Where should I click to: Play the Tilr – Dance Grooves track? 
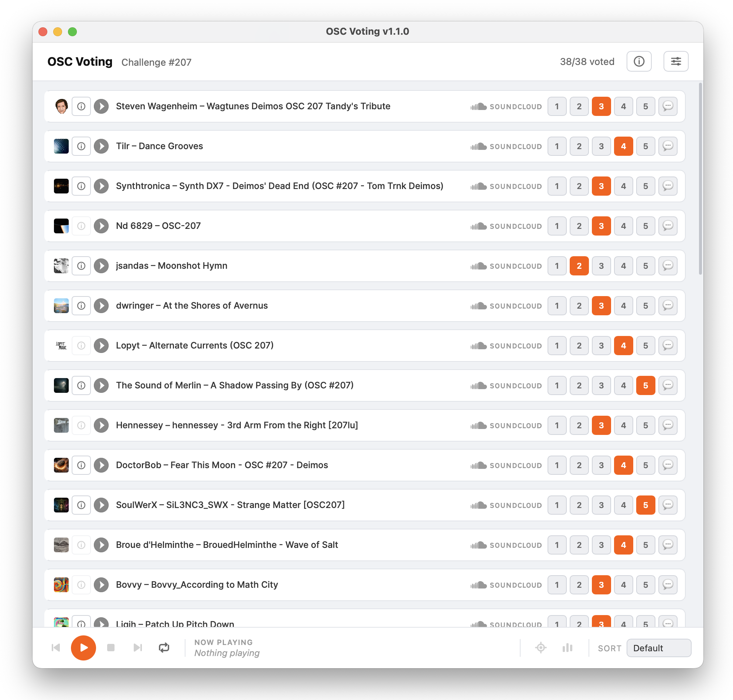(x=101, y=146)
